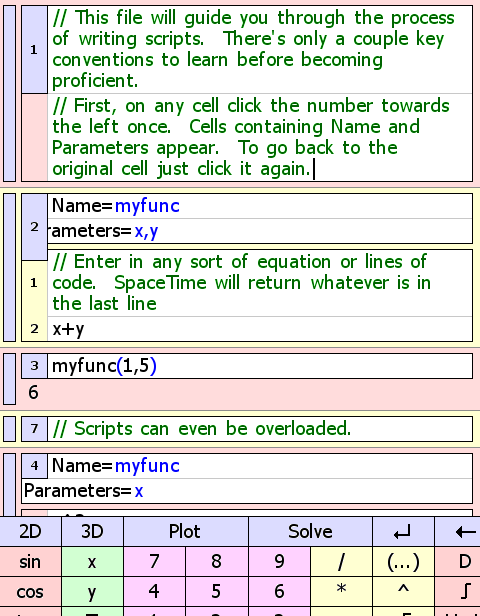Switch to the 2D tab
Screen dimensions: 480x616
pyautogui.click(x=31, y=532)
